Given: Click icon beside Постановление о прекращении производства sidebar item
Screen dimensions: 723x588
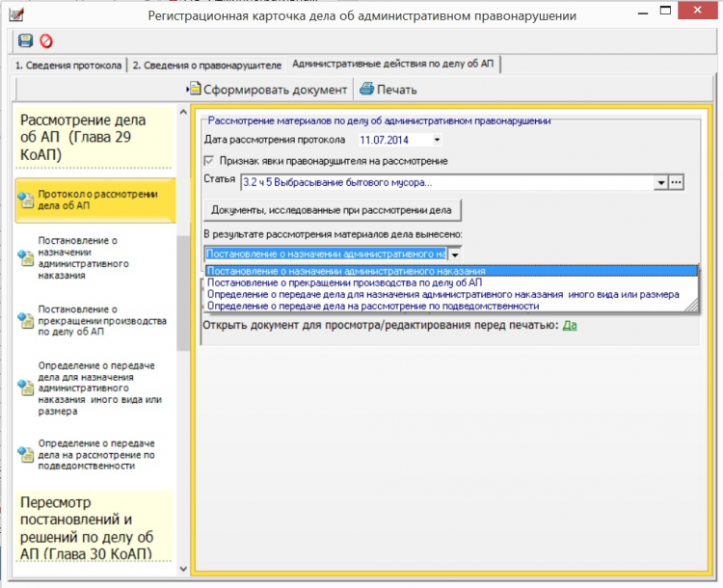Looking at the screenshot, I should coord(25,320).
